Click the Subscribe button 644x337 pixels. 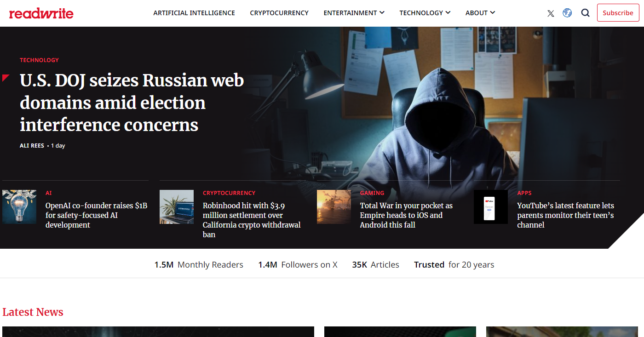[x=618, y=13]
